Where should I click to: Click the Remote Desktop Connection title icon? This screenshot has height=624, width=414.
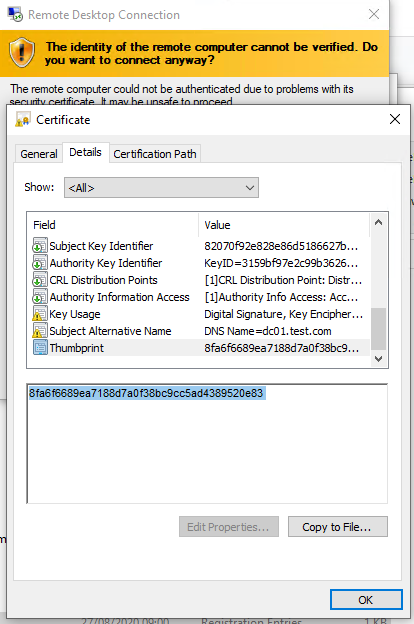(x=15, y=14)
